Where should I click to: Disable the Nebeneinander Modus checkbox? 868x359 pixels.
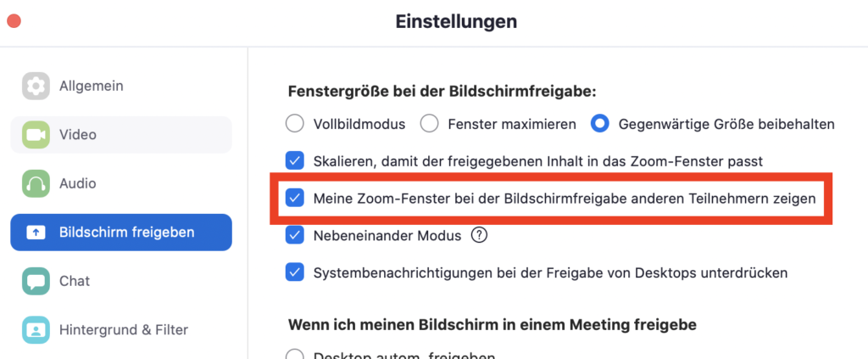pyautogui.click(x=294, y=235)
